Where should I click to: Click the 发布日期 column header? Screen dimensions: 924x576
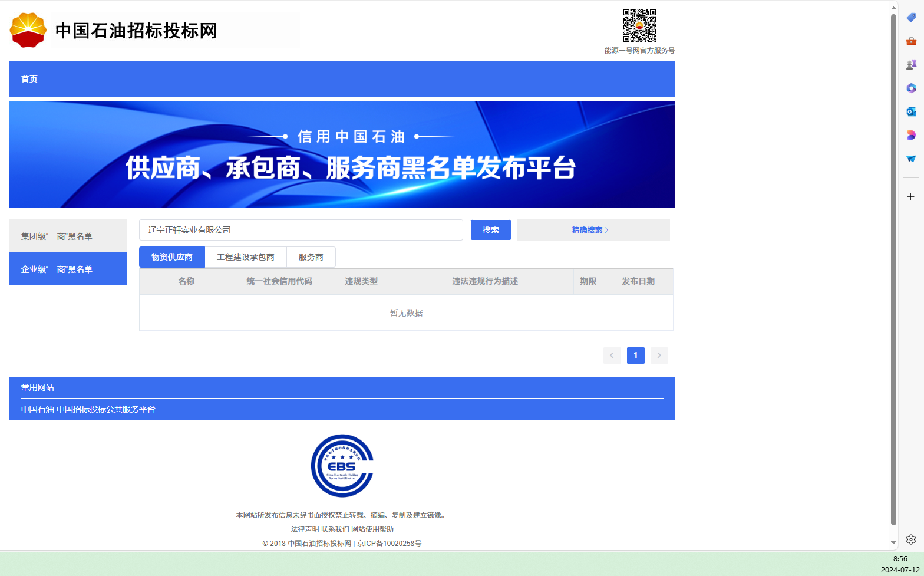tap(638, 281)
